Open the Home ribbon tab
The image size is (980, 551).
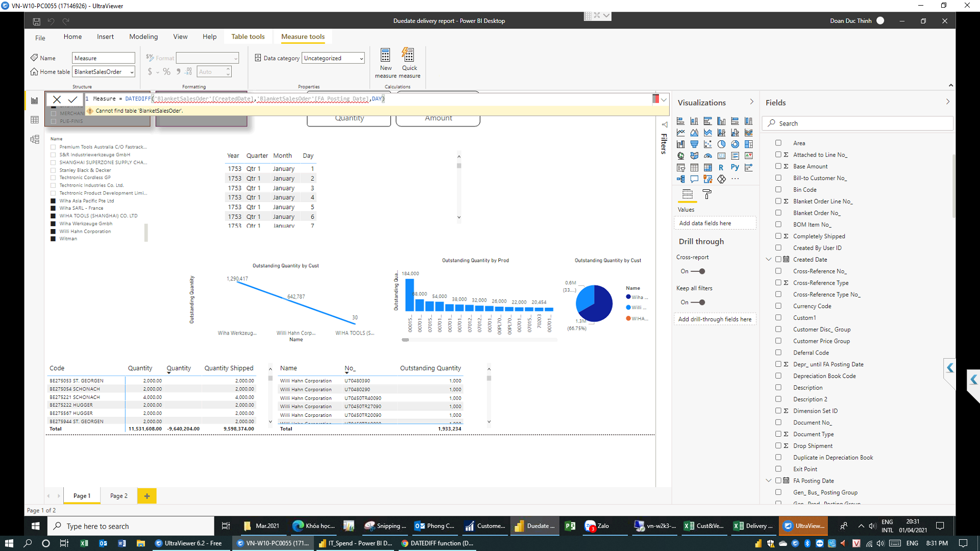[72, 37]
